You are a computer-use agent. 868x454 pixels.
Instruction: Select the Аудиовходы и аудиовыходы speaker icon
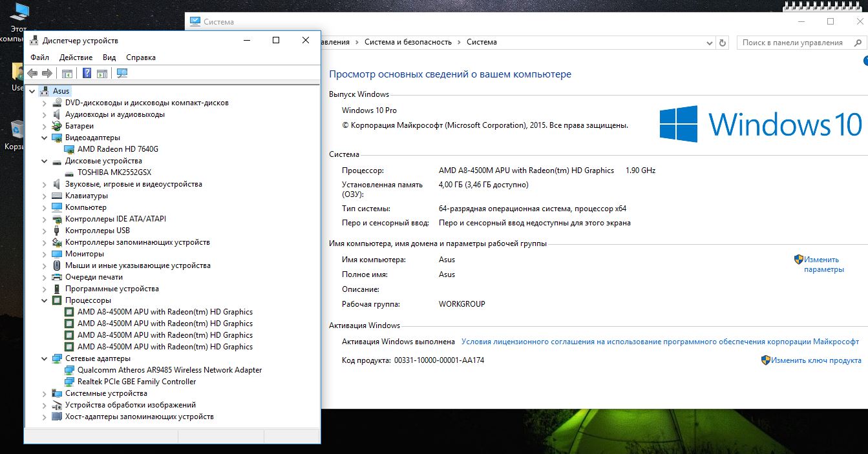(x=57, y=114)
